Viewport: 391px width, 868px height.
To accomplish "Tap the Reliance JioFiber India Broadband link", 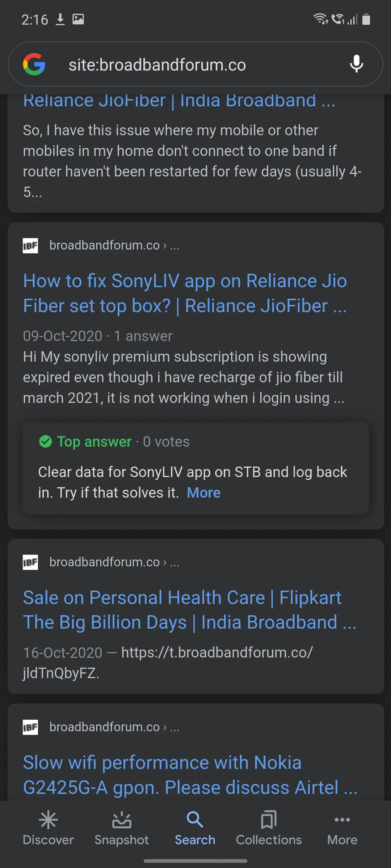I will [x=179, y=101].
